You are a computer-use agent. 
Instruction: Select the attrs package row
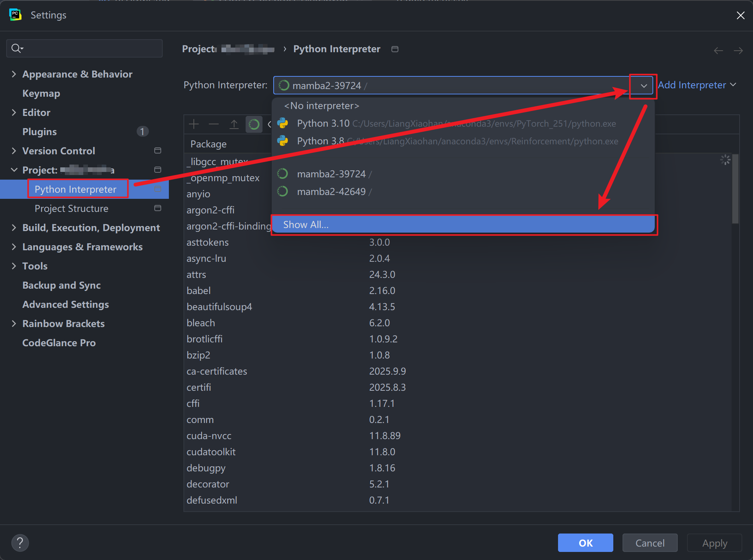click(x=457, y=274)
